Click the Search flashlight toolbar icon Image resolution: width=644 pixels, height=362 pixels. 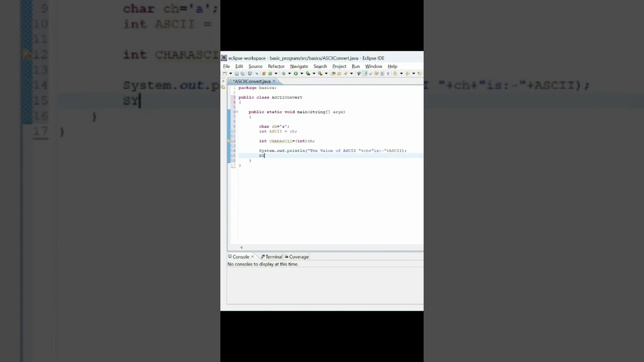[345, 73]
